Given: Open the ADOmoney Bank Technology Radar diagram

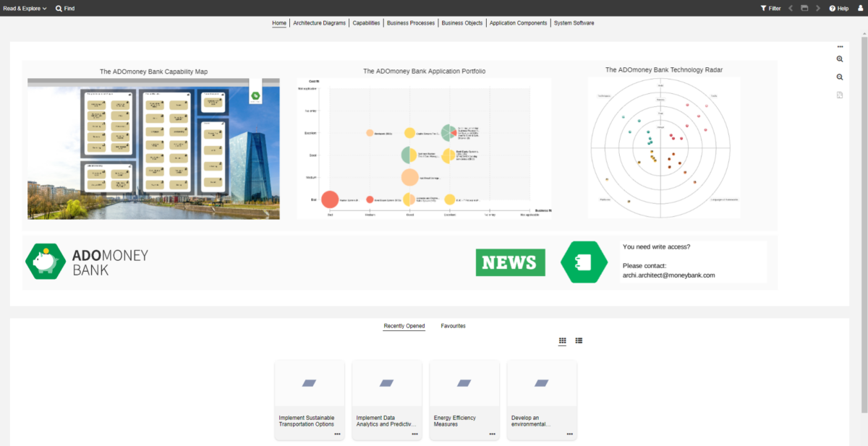Looking at the screenshot, I should [x=663, y=145].
